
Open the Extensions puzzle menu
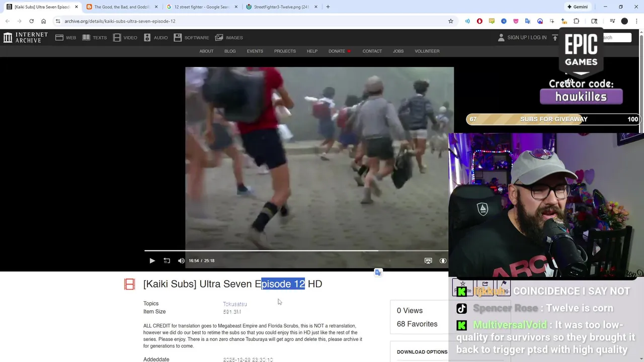coord(577,21)
